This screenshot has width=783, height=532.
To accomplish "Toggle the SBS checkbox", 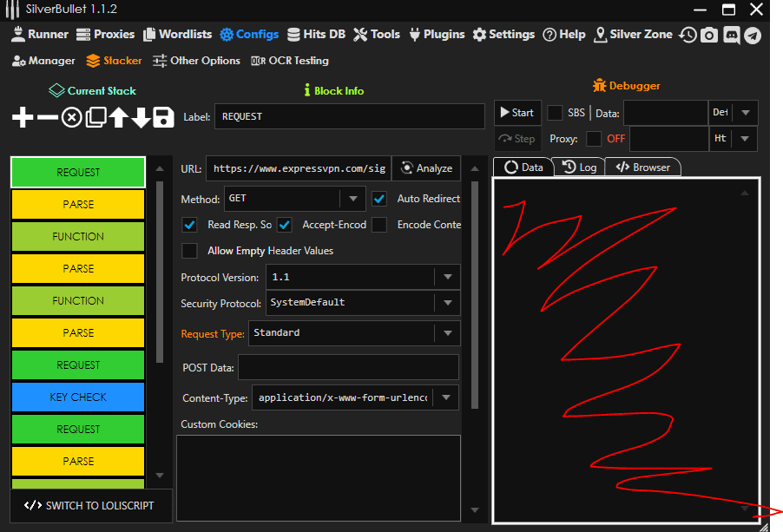I will pos(555,113).
